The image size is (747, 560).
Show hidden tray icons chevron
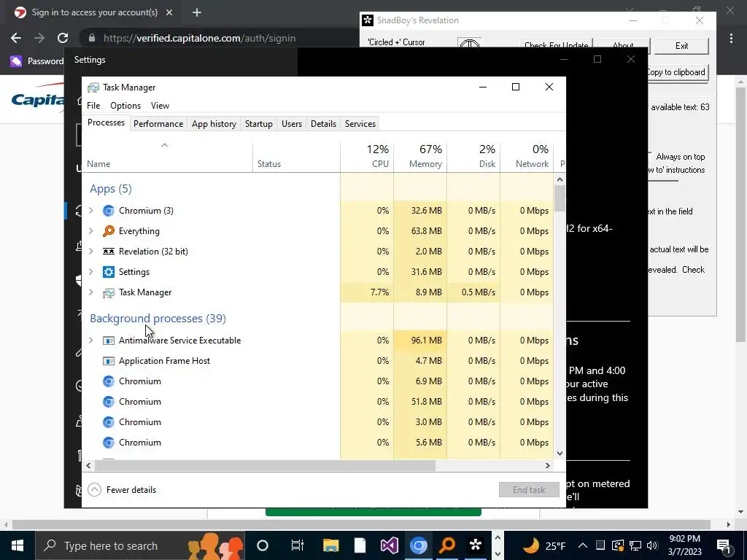[x=583, y=545]
